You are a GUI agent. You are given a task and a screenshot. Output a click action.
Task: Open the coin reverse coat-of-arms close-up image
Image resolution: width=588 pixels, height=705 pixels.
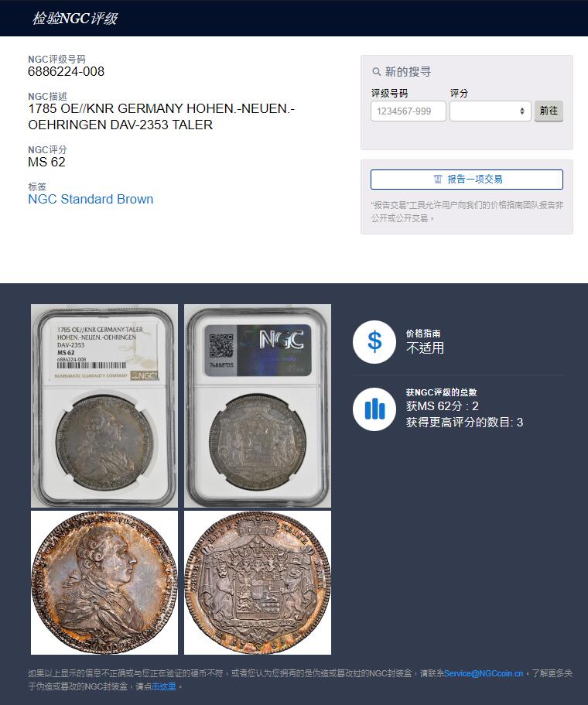tap(258, 582)
